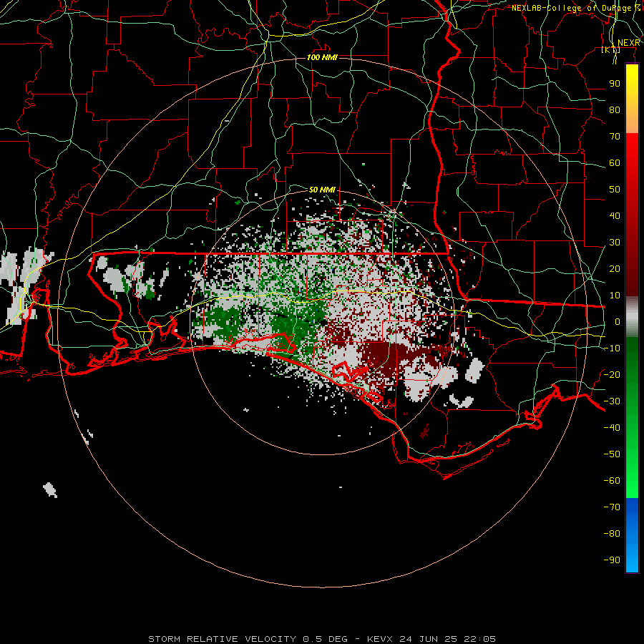
Task: Click the 0 value on the velocity scale
Action: coord(618,322)
